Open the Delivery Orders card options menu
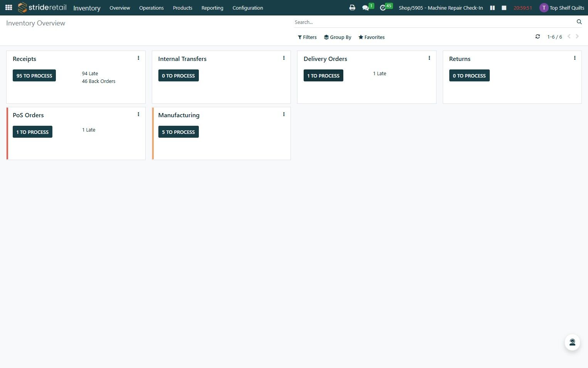Image resolution: width=588 pixels, height=368 pixels. point(429,58)
